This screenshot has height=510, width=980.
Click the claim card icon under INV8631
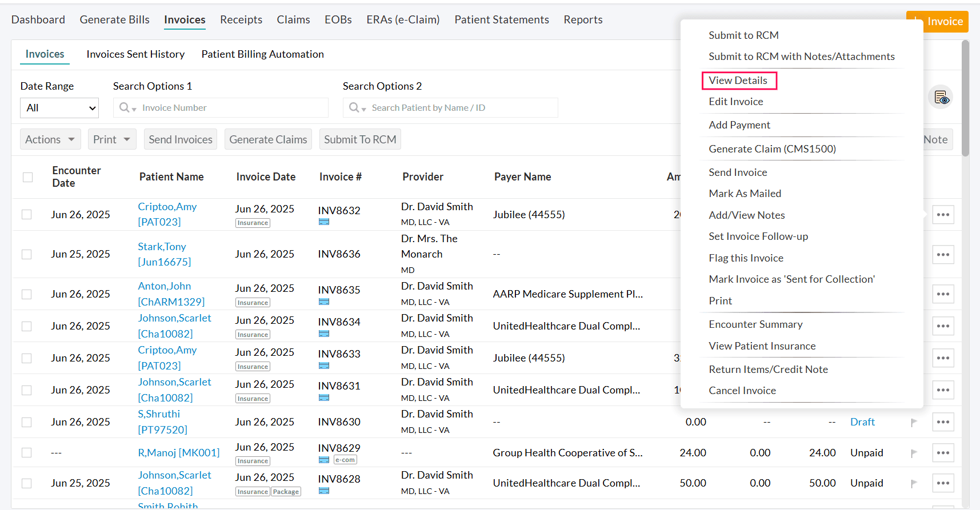(324, 398)
